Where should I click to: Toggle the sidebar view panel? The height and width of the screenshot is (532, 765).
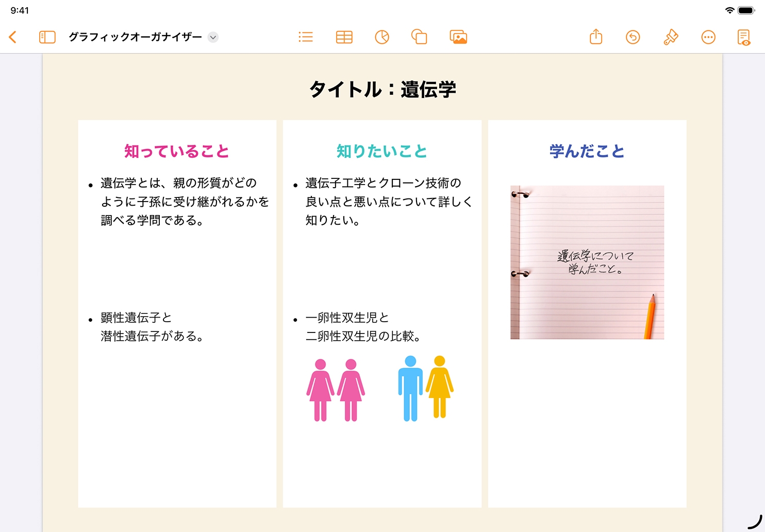[47, 37]
